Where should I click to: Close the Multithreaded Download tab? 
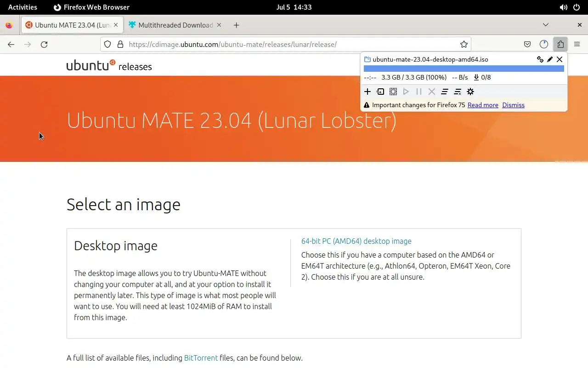point(219,25)
